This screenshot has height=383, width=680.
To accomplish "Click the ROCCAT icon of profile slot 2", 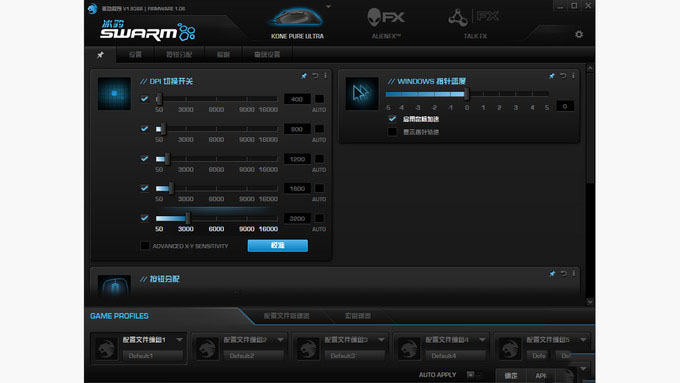I will [207, 348].
